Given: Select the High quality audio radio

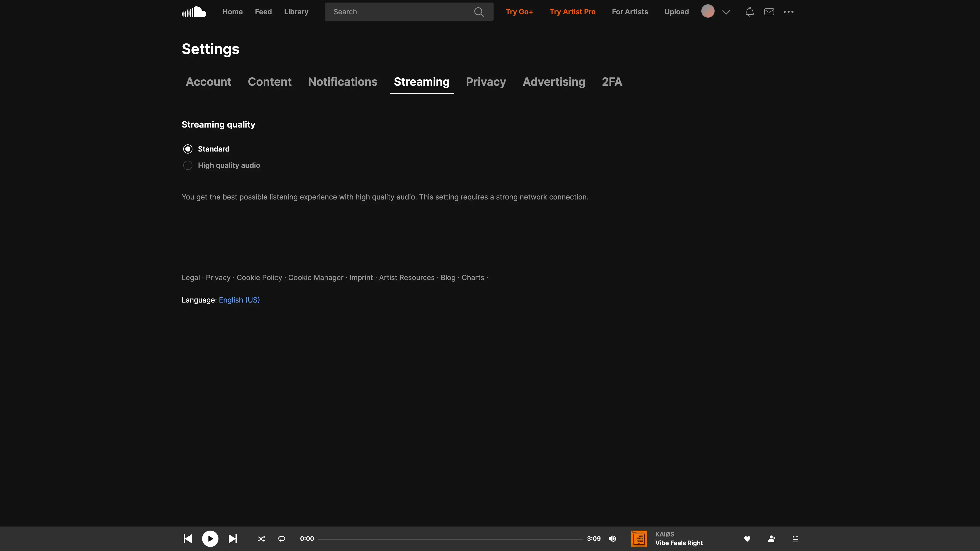Looking at the screenshot, I should [x=188, y=165].
